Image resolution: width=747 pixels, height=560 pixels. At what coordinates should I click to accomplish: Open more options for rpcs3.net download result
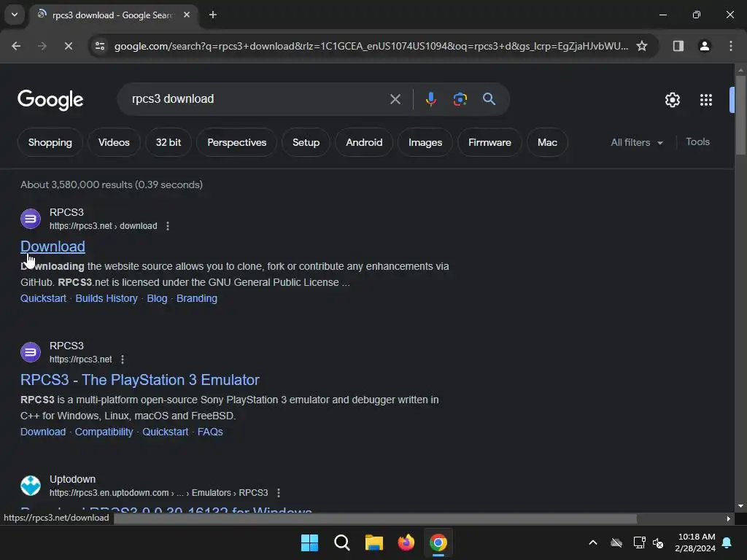(x=168, y=226)
